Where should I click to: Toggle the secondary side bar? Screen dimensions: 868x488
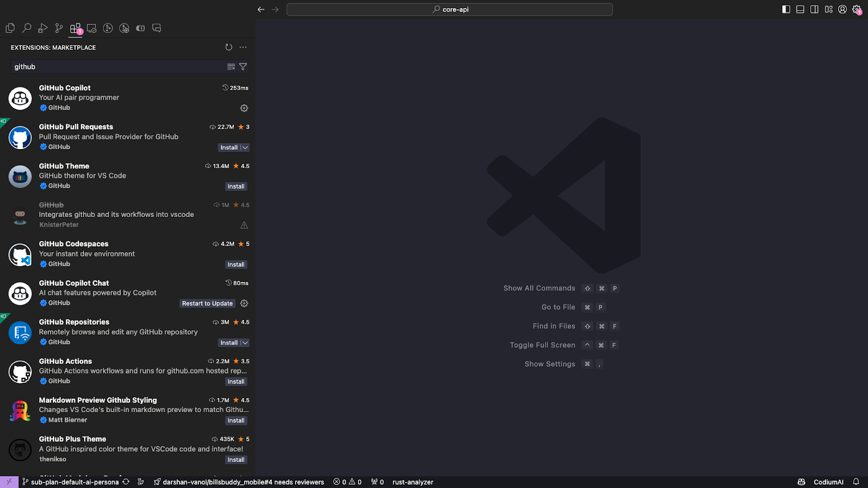tap(814, 9)
